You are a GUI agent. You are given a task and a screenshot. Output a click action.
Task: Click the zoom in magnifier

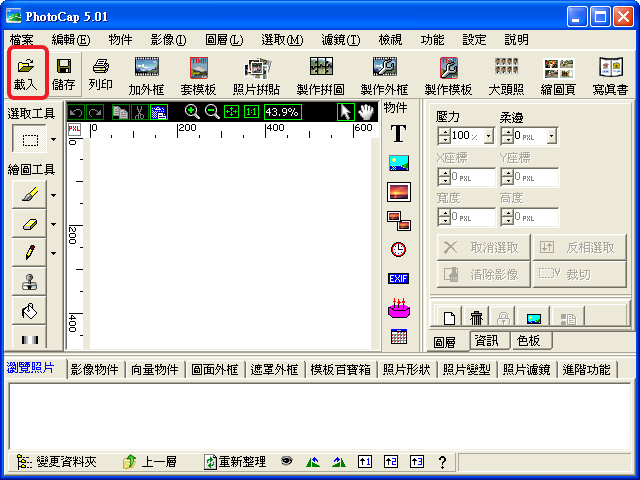pyautogui.click(x=192, y=111)
